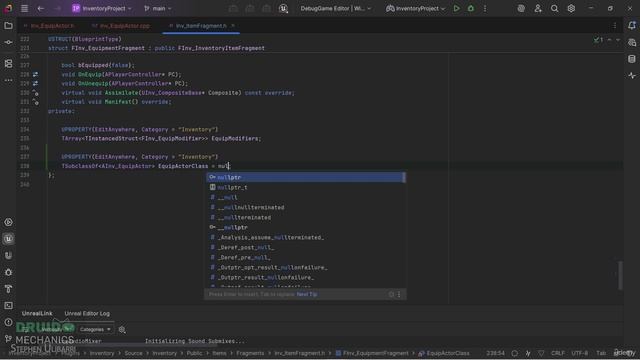
Task: Open Git tool window icon
Action: point(8,338)
